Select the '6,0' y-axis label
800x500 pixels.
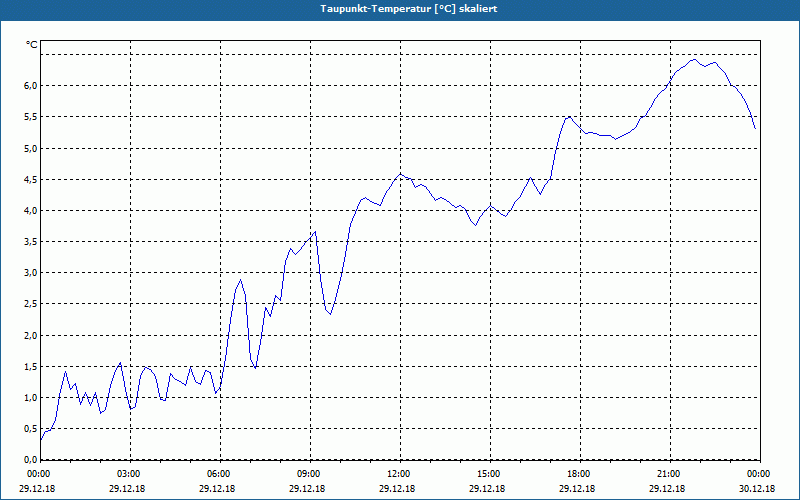[31, 86]
